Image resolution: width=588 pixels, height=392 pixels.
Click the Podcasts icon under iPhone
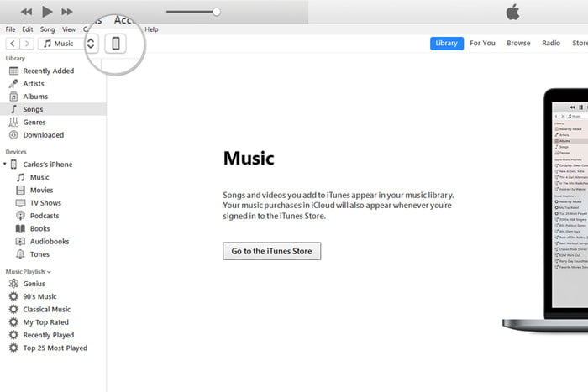tap(21, 216)
